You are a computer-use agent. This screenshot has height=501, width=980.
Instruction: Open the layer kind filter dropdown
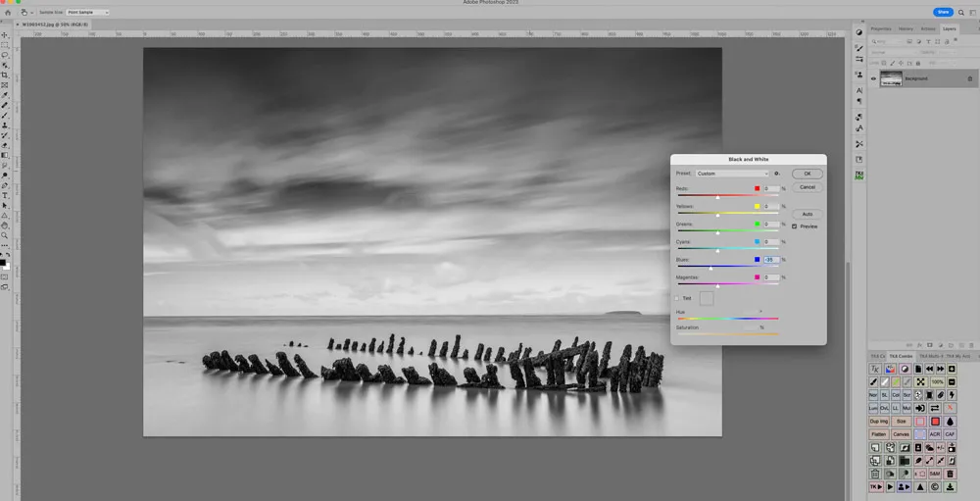click(x=888, y=41)
